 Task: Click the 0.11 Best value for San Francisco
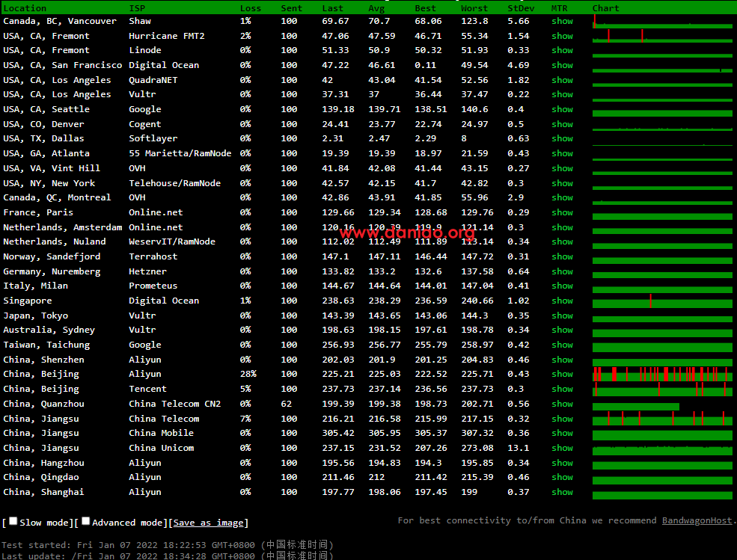tap(426, 65)
